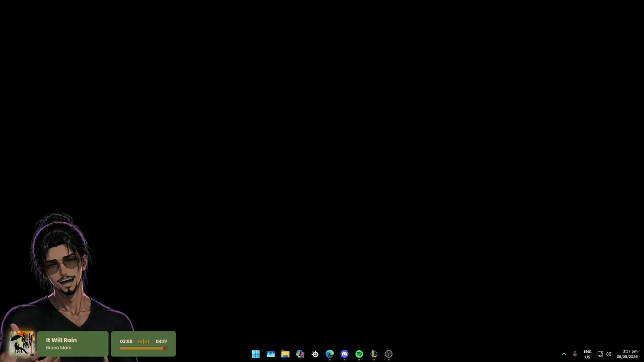Click the total duration 04:17

tap(162, 341)
